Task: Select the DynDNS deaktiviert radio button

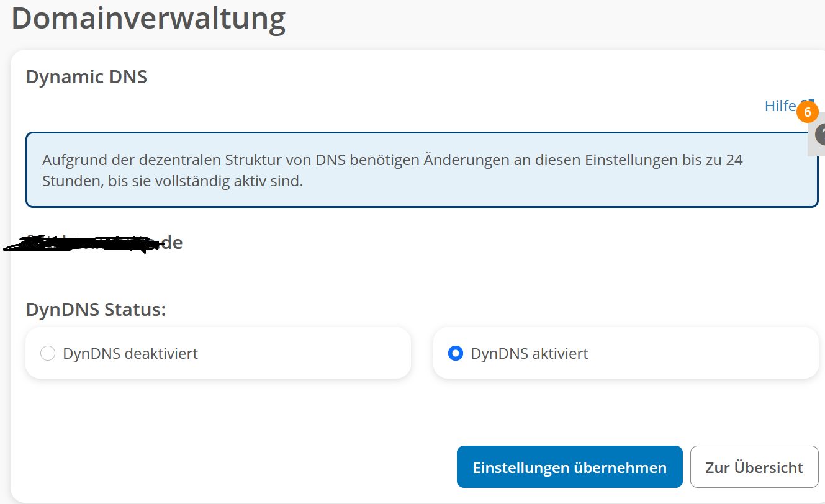Action: click(48, 354)
